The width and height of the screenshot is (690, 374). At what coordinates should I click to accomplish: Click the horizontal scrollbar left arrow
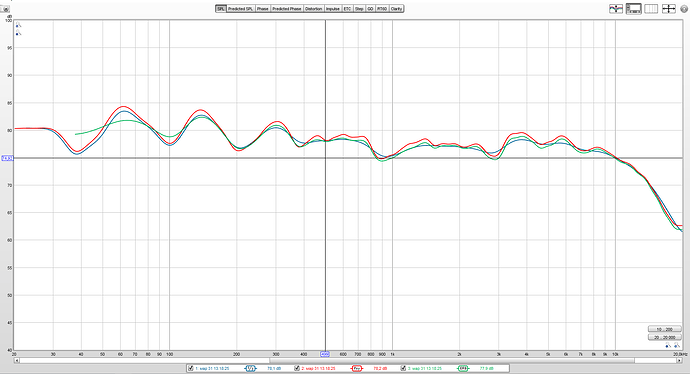(x=17, y=360)
